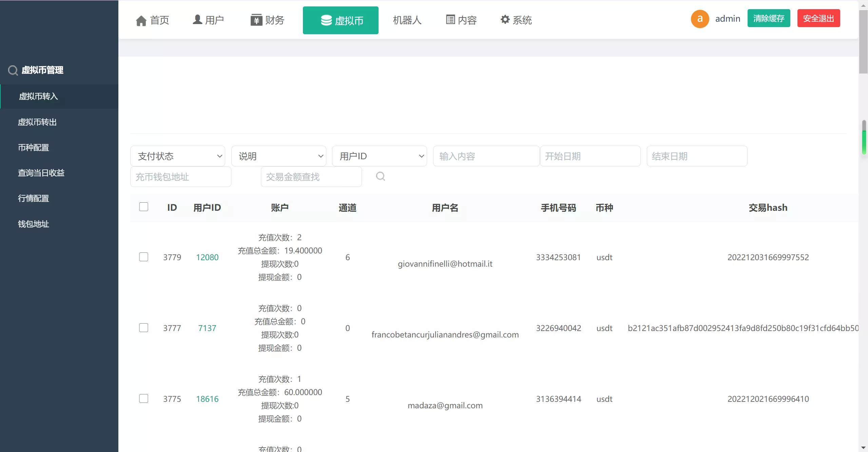
Task: Click the coin stack icon in the 虚拟币 tab
Action: [326, 20]
